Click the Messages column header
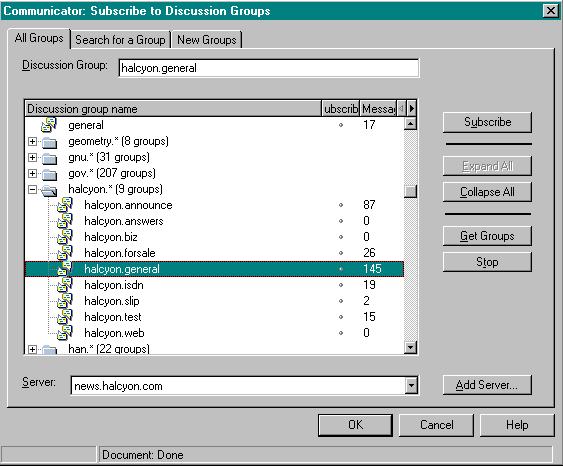 point(378,108)
